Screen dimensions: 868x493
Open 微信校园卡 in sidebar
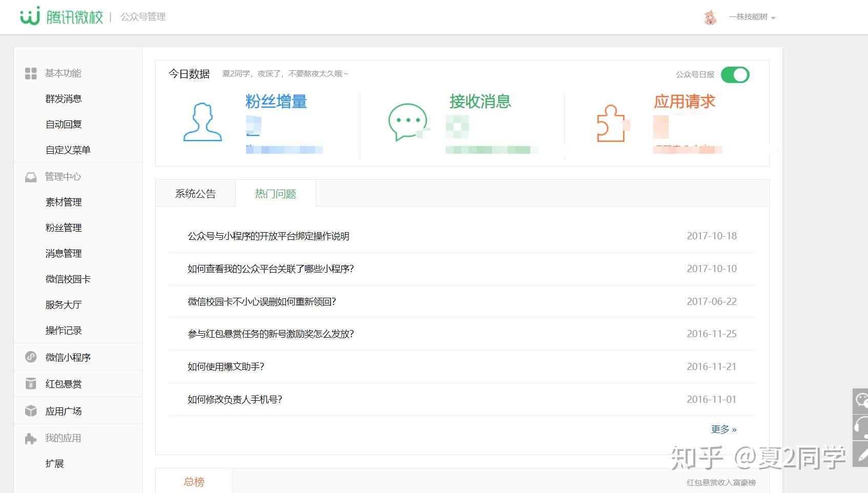point(68,279)
